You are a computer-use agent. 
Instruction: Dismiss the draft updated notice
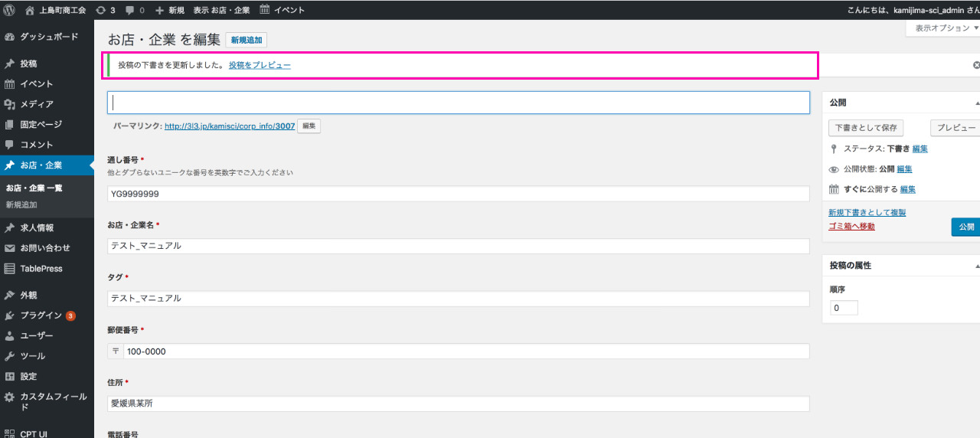[x=975, y=66]
